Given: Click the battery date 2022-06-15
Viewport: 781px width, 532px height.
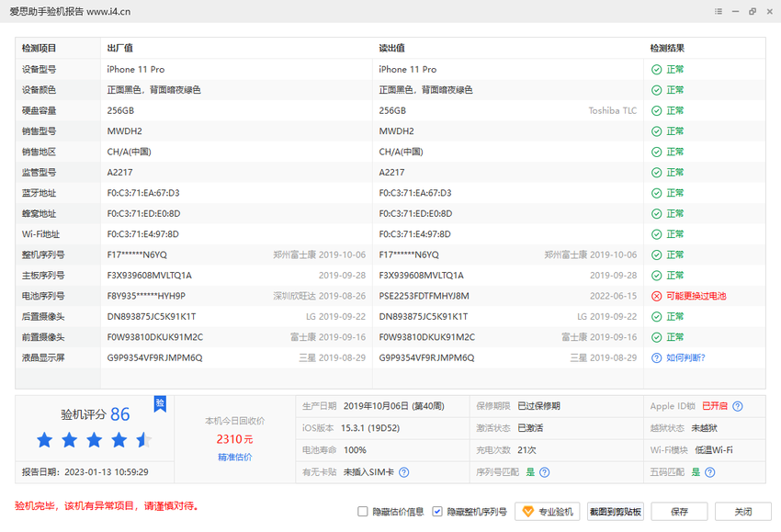Looking at the screenshot, I should point(614,296).
